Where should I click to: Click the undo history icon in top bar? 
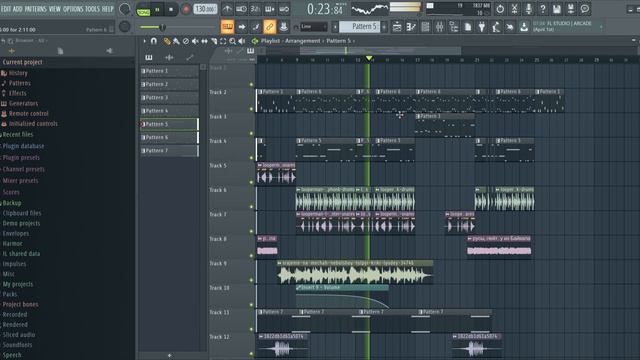tap(500, 9)
